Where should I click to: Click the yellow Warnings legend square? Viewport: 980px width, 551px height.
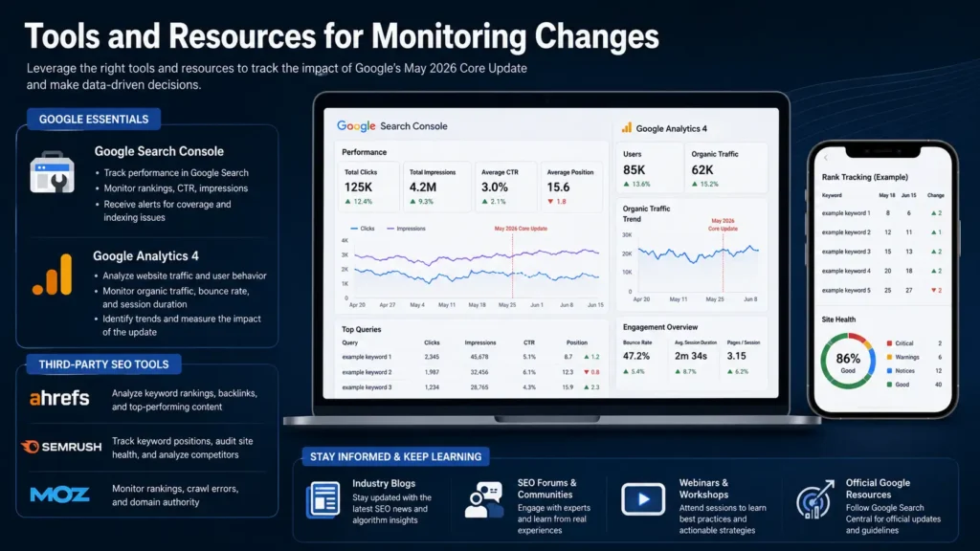(x=889, y=357)
